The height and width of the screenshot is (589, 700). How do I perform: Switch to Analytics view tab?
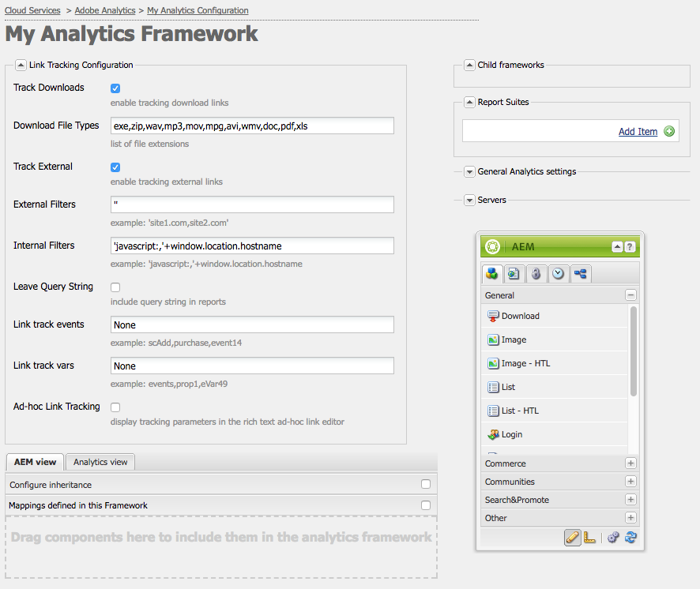click(100, 462)
